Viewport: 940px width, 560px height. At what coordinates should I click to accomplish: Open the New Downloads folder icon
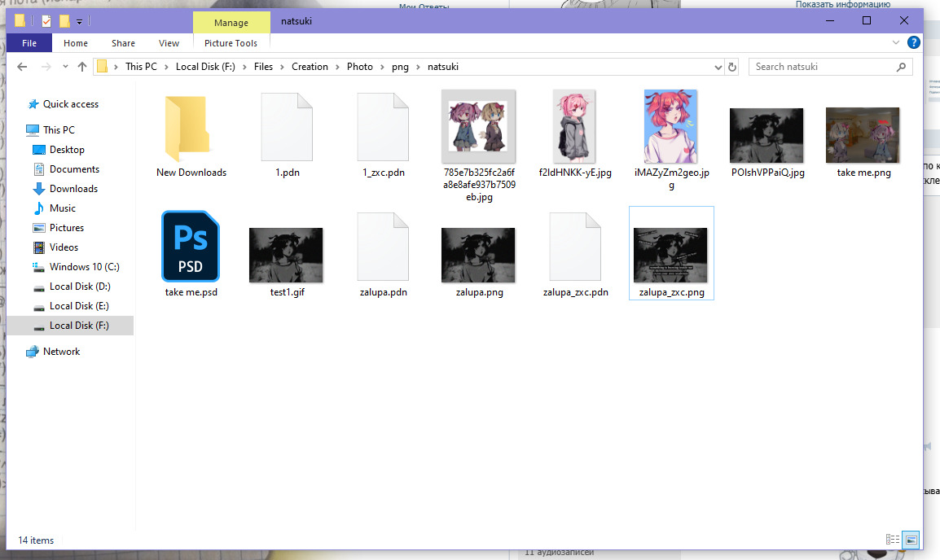pyautogui.click(x=187, y=128)
